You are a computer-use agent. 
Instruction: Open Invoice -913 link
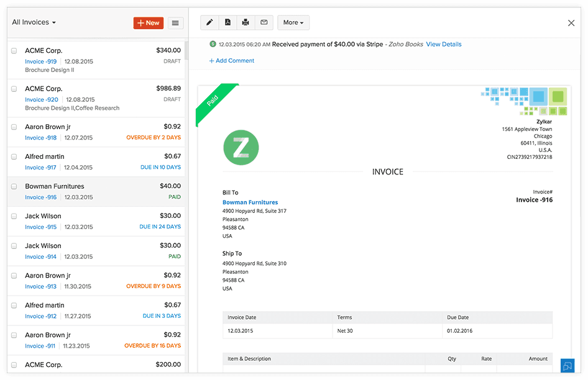tap(40, 286)
